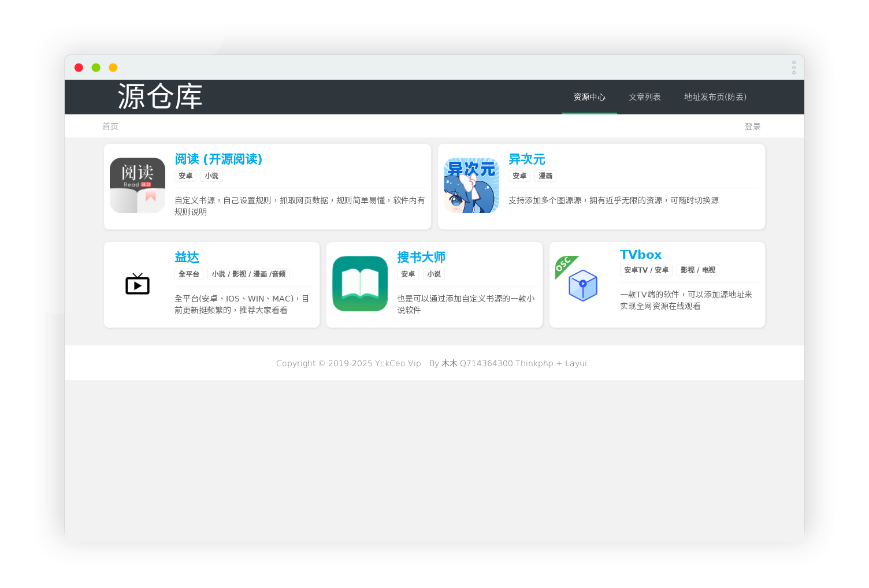Viewport: 869px width, 588px height.
Task: Click the red window close dot
Action: click(x=79, y=68)
